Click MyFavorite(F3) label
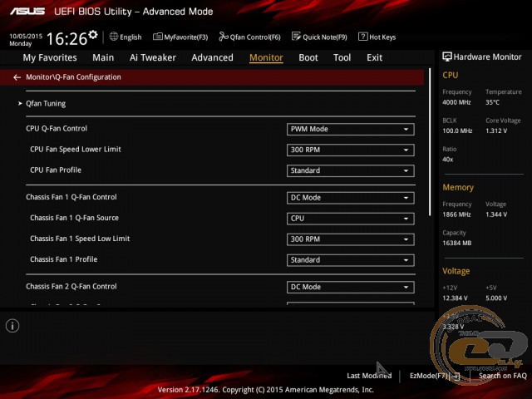The height and width of the screenshot is (399, 532). point(186,37)
